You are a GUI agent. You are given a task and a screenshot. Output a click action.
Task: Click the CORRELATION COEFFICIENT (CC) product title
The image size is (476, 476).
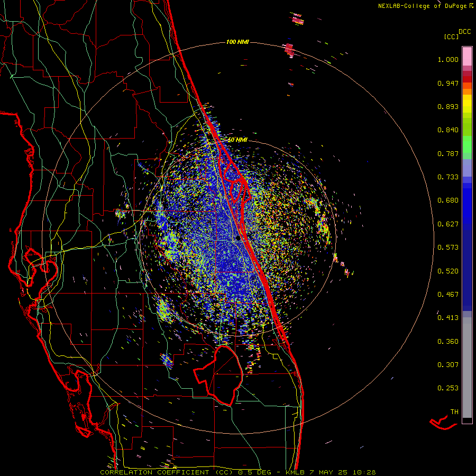(x=167, y=472)
